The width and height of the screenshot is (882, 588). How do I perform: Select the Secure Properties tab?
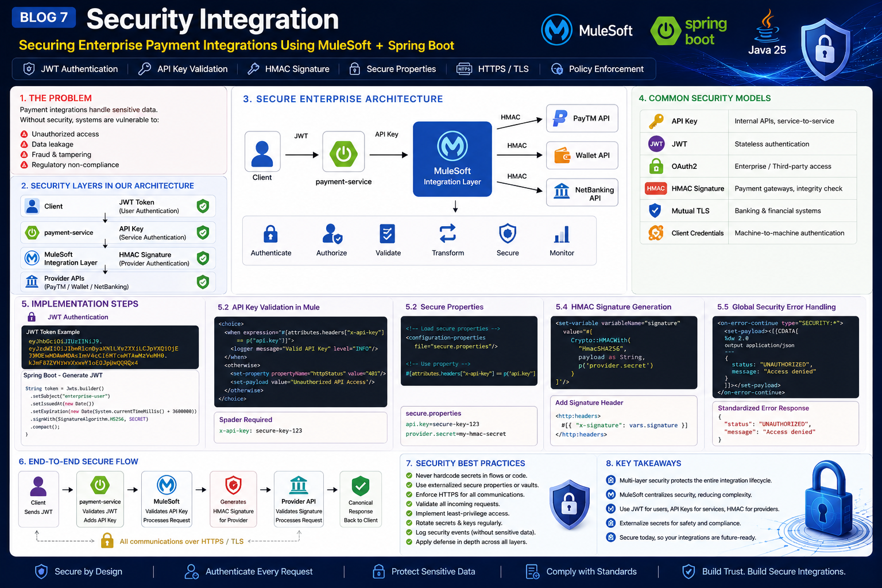pos(393,69)
